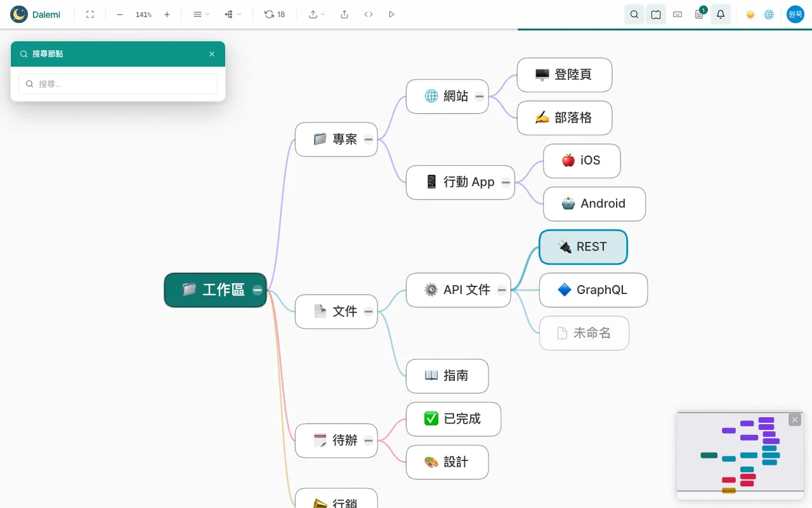Toggle the search panel icon
This screenshot has height=508, width=812.
[x=634, y=14]
